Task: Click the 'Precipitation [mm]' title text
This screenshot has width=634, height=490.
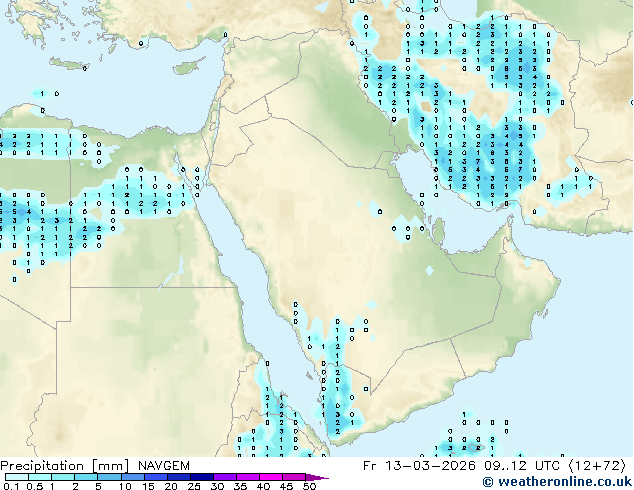Action: point(65,466)
